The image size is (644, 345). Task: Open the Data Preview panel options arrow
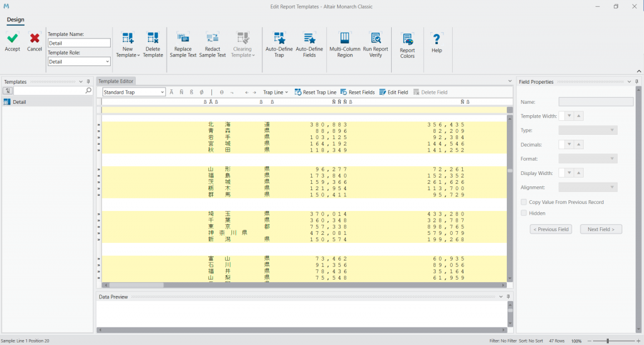tap(501, 297)
